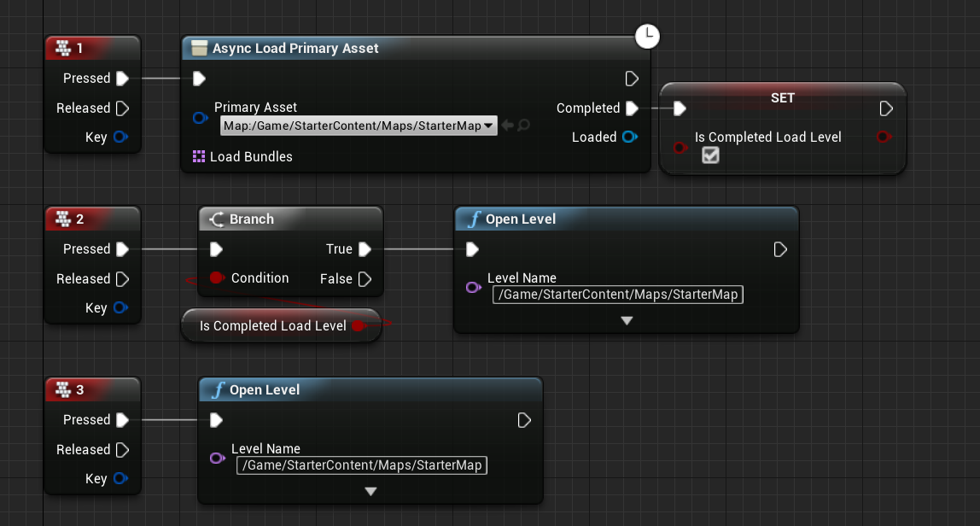The width and height of the screenshot is (980, 526).
Task: Click the Level Name text field on Open Level
Action: pos(618,294)
